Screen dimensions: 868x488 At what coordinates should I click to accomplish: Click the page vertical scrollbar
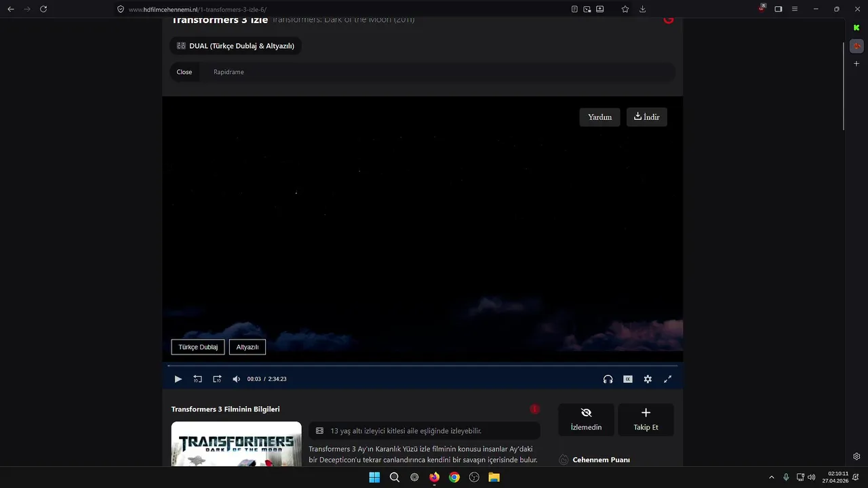click(844, 85)
